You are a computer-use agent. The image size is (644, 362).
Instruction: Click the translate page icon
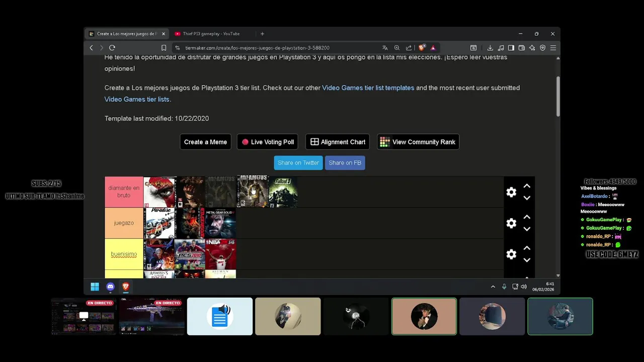[385, 48]
